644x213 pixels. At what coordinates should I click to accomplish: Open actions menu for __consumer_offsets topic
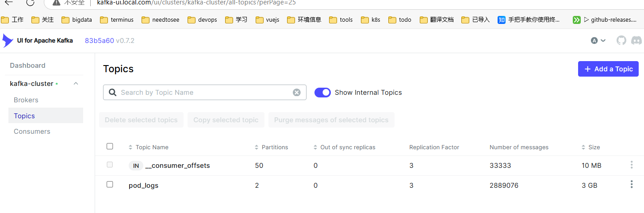pos(631,165)
